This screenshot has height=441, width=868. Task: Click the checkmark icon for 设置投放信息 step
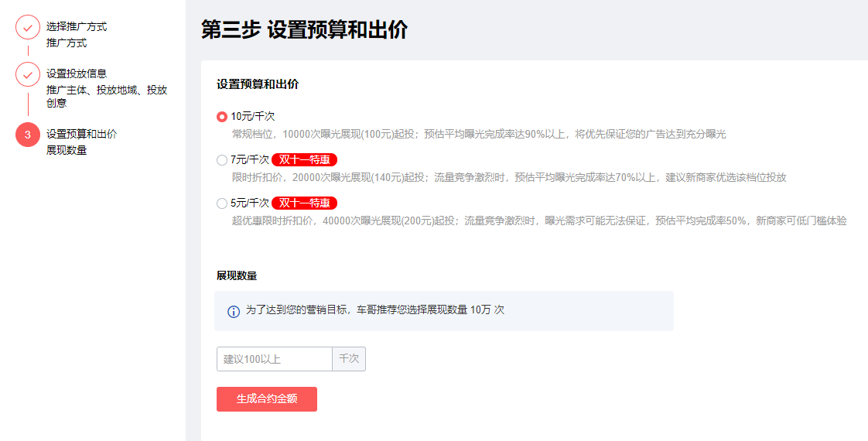28,74
